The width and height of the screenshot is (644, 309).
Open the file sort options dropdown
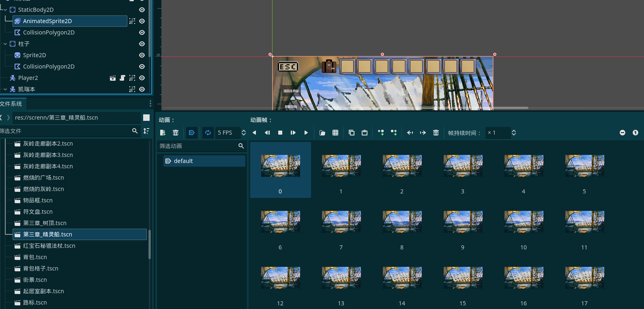pyautogui.click(x=146, y=131)
